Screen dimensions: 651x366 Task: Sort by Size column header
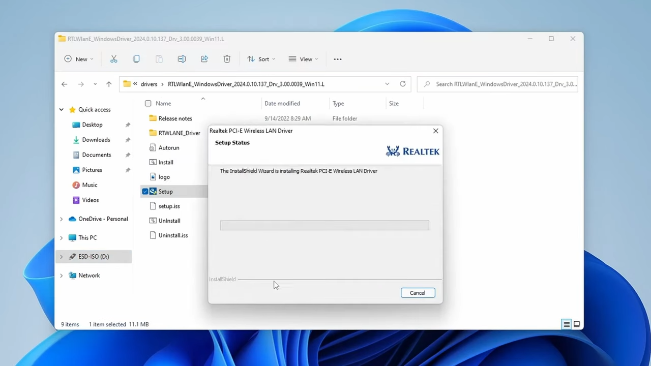(394, 103)
